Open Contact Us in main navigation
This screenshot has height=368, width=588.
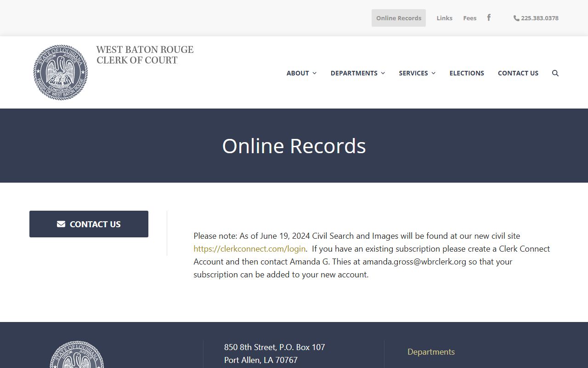point(518,73)
